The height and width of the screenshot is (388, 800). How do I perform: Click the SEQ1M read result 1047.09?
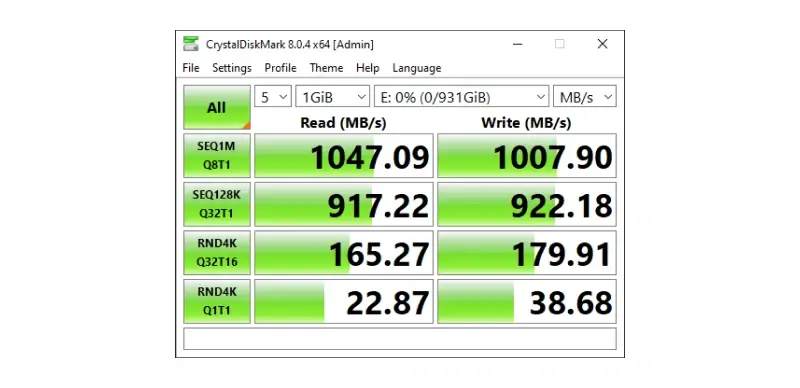344,156
